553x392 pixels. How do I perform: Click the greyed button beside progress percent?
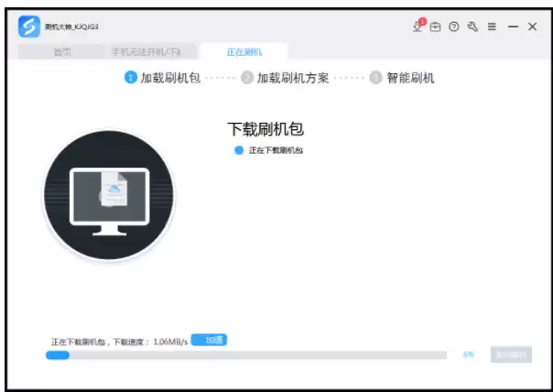[x=511, y=354]
